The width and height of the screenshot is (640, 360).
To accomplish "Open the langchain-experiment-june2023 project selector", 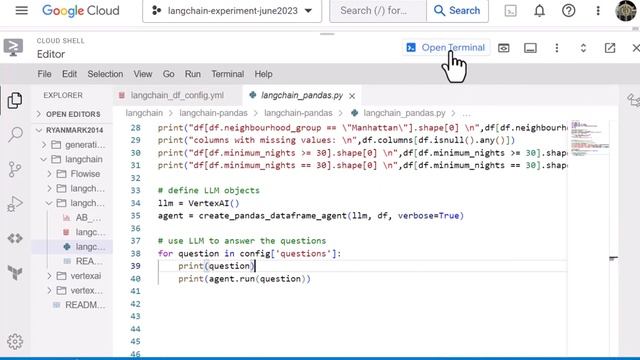I will [232, 11].
